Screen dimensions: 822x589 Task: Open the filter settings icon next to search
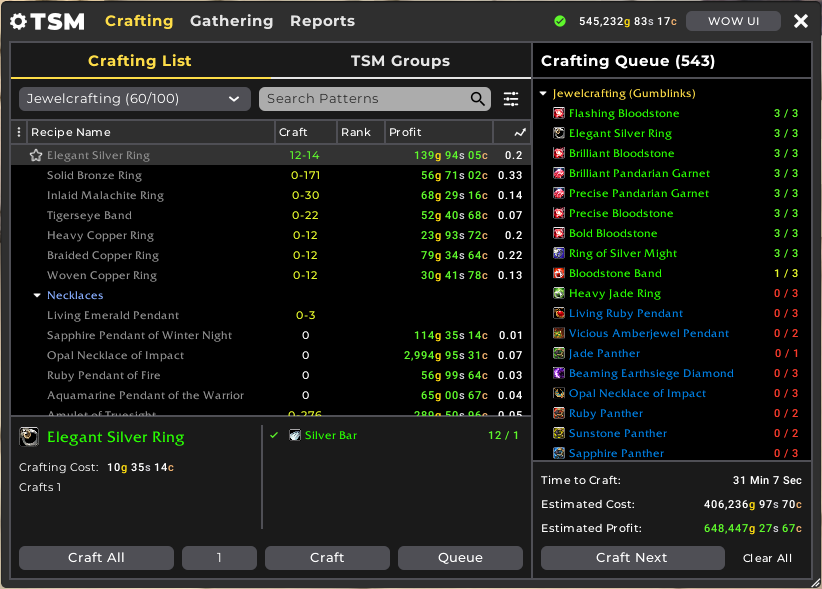tap(511, 99)
